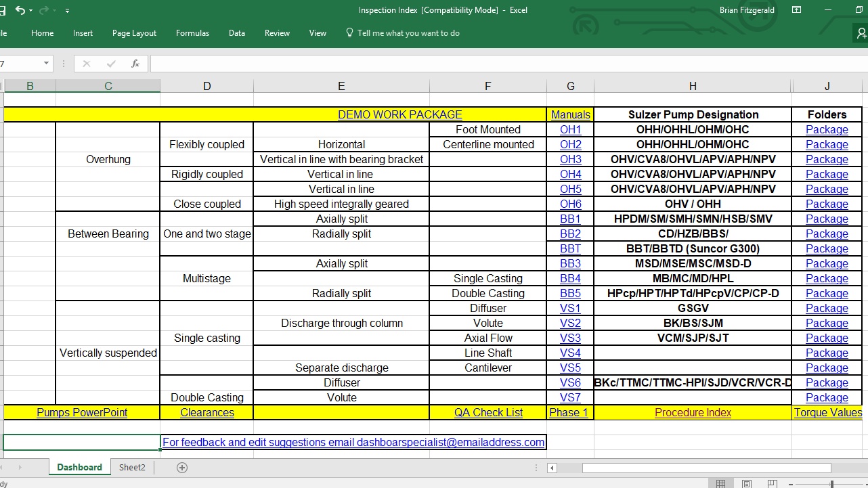
Task: Switch to the Insert tab
Action: tap(83, 33)
